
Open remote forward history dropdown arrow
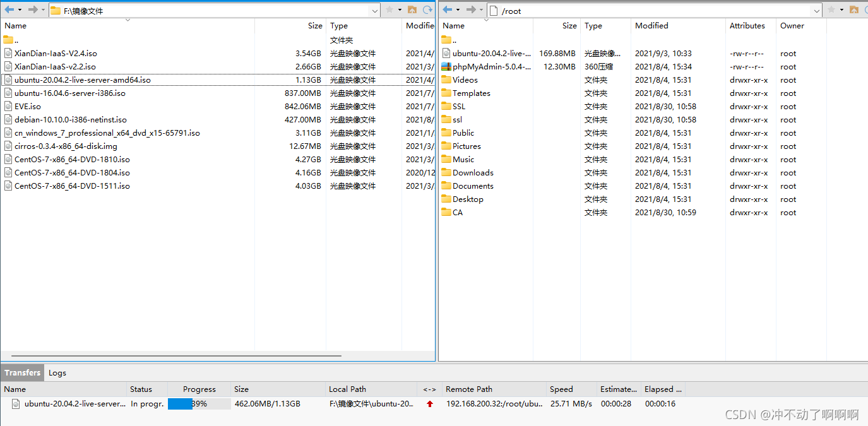coord(481,10)
